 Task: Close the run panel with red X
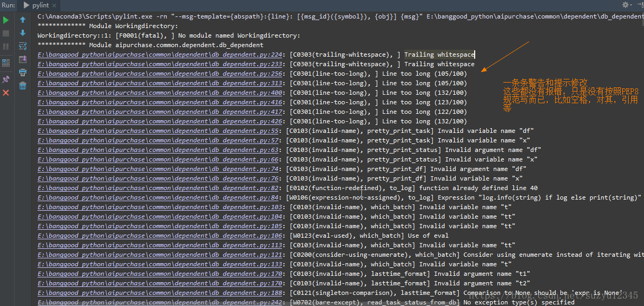6,93
